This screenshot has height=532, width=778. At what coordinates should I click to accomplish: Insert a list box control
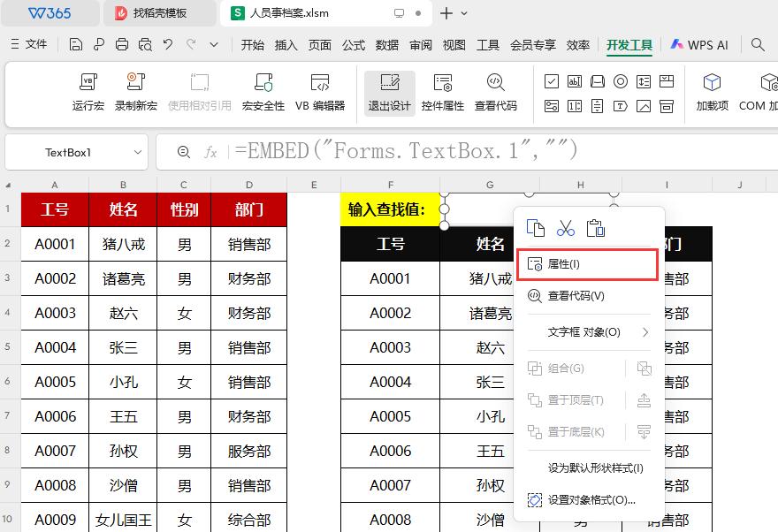click(x=644, y=81)
